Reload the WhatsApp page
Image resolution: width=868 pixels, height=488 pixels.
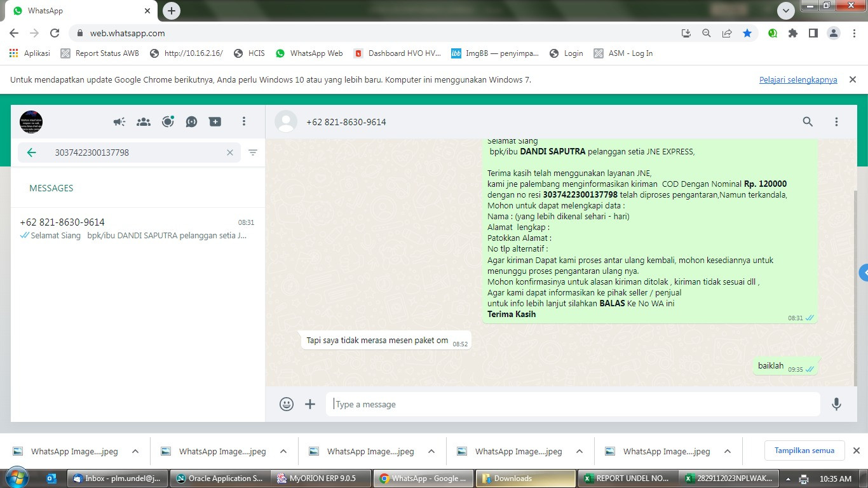coord(55,33)
